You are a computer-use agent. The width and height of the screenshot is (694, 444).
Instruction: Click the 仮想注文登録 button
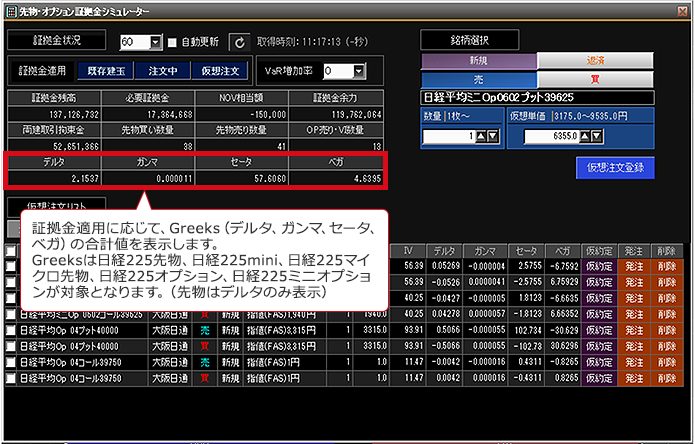(615, 167)
